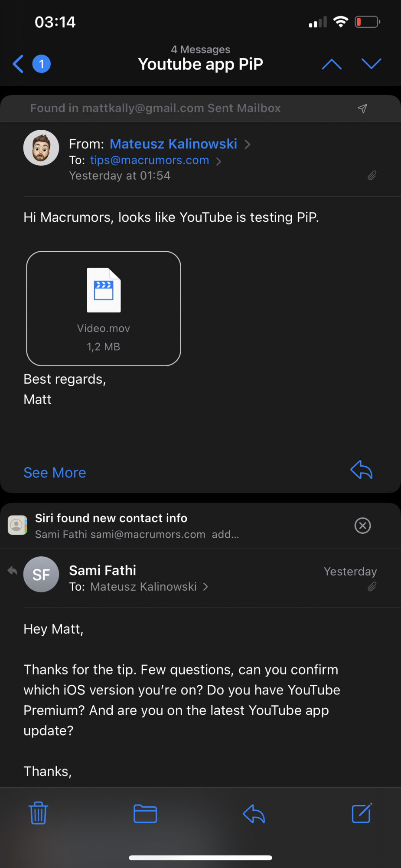The width and height of the screenshot is (401, 868).
Task: Expand details chevron next to Mateusz Kalinowski sender
Action: click(x=248, y=144)
